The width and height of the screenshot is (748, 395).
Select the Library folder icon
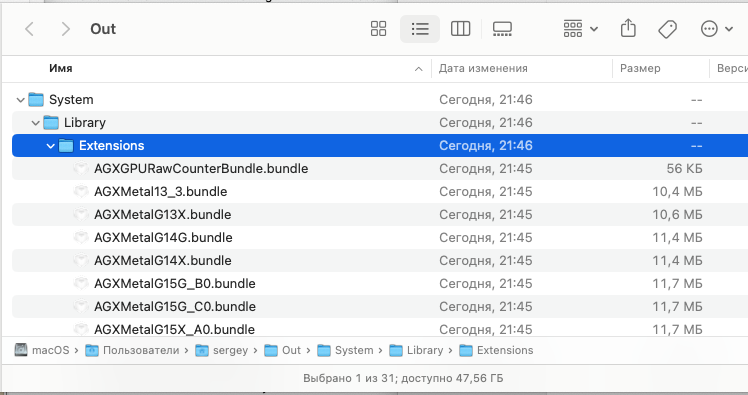point(51,122)
